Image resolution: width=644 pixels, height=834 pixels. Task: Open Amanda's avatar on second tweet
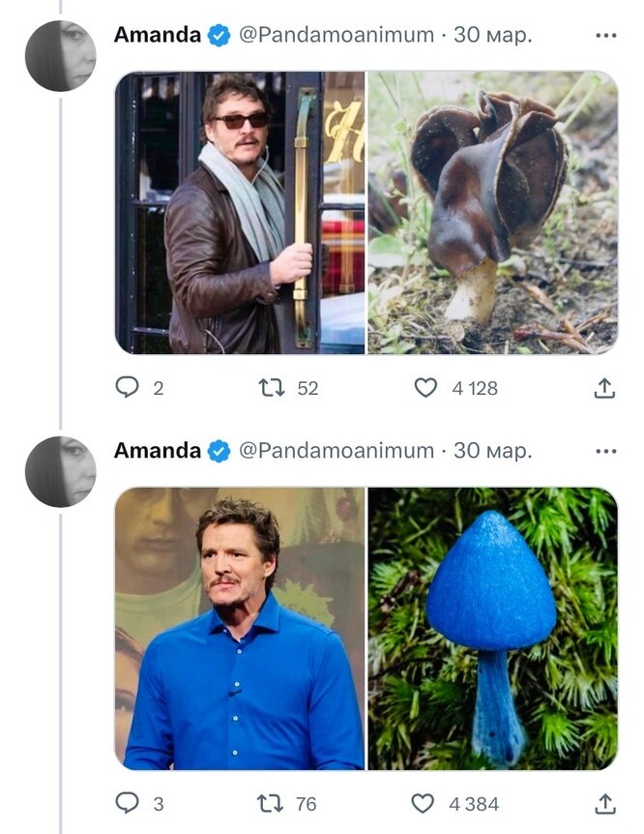[x=61, y=471]
